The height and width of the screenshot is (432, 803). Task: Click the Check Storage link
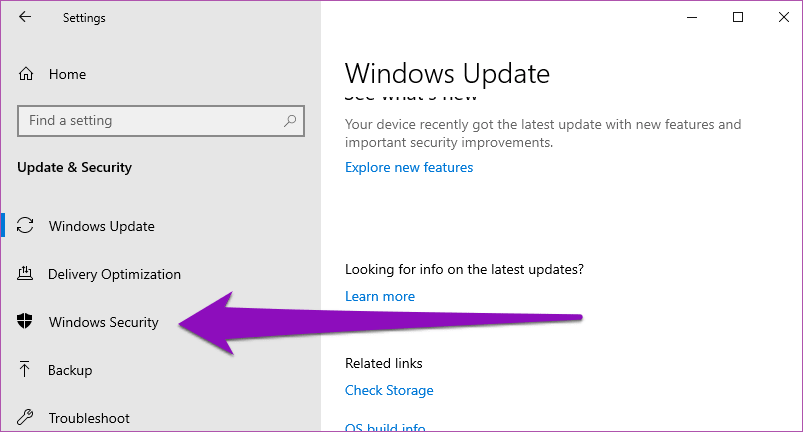coord(389,390)
